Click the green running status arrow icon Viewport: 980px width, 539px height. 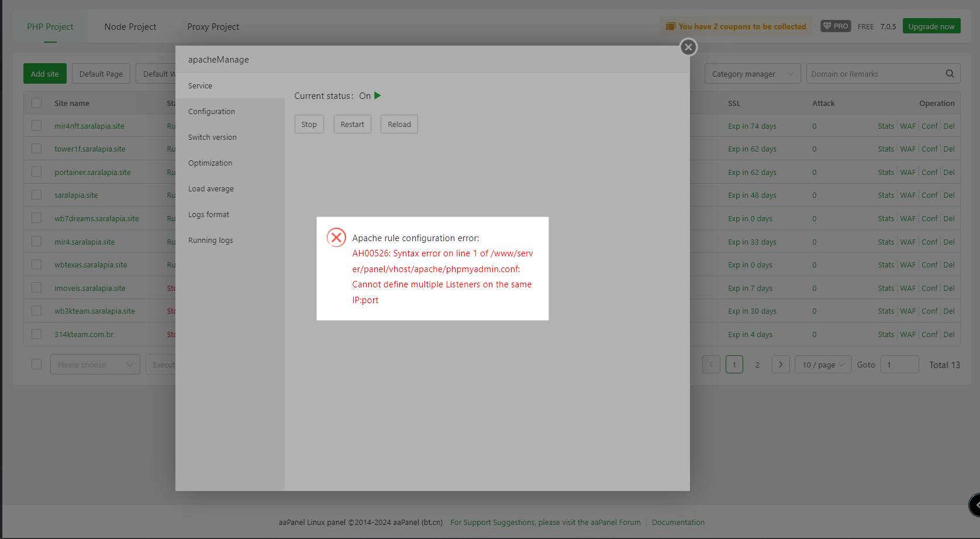(377, 95)
